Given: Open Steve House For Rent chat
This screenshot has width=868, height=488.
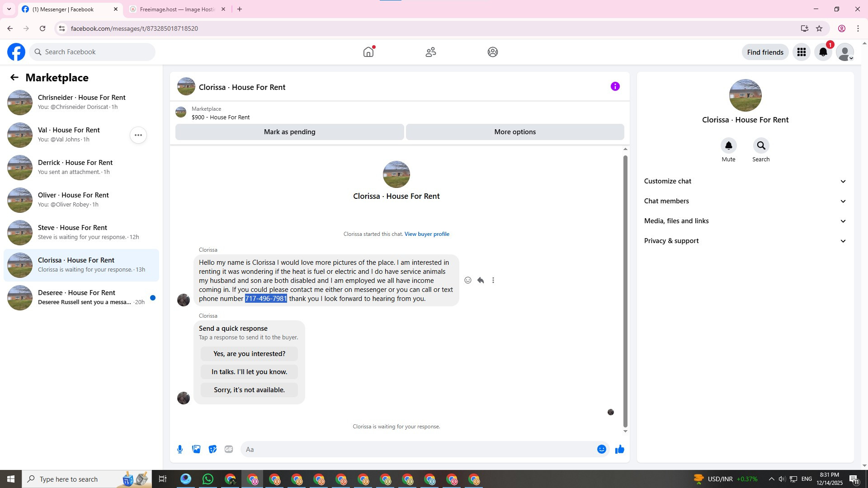Looking at the screenshot, I should click(x=81, y=232).
